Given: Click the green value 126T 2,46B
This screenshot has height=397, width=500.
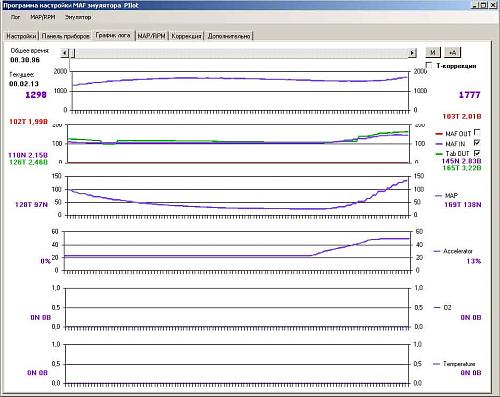Looking at the screenshot, I should [28, 162].
